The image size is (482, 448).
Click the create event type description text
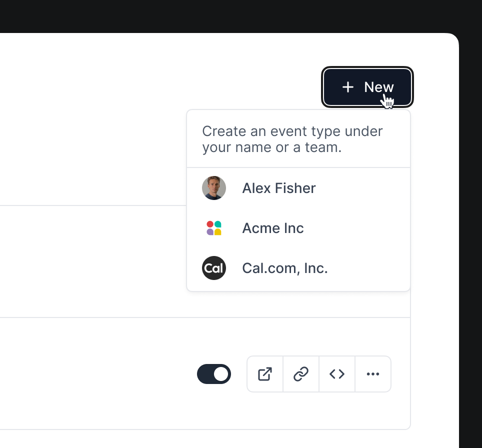(292, 139)
